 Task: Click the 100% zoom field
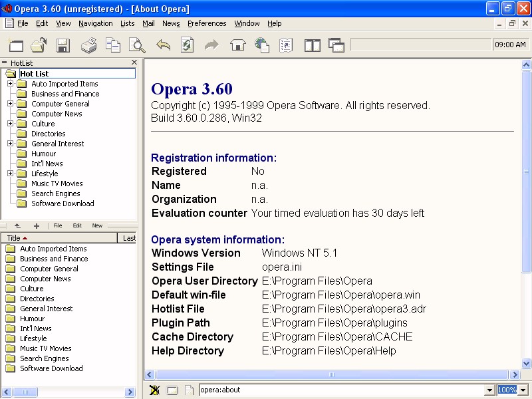tap(507, 390)
